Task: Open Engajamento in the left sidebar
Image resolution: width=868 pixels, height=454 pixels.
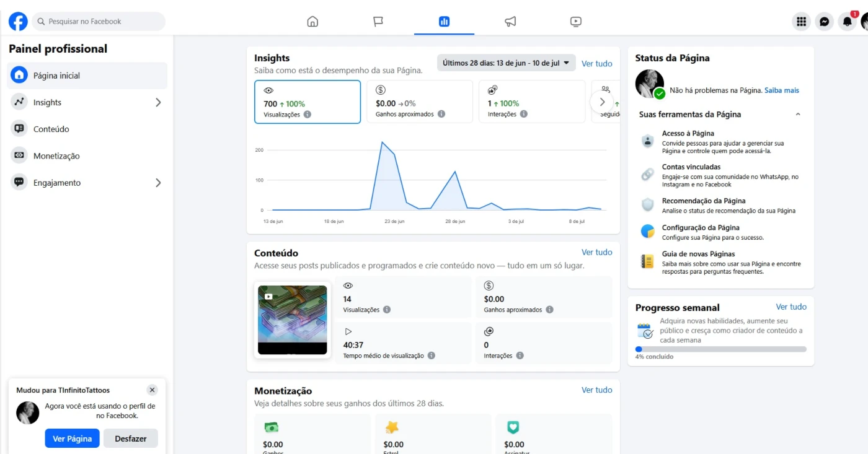Action: (x=87, y=183)
